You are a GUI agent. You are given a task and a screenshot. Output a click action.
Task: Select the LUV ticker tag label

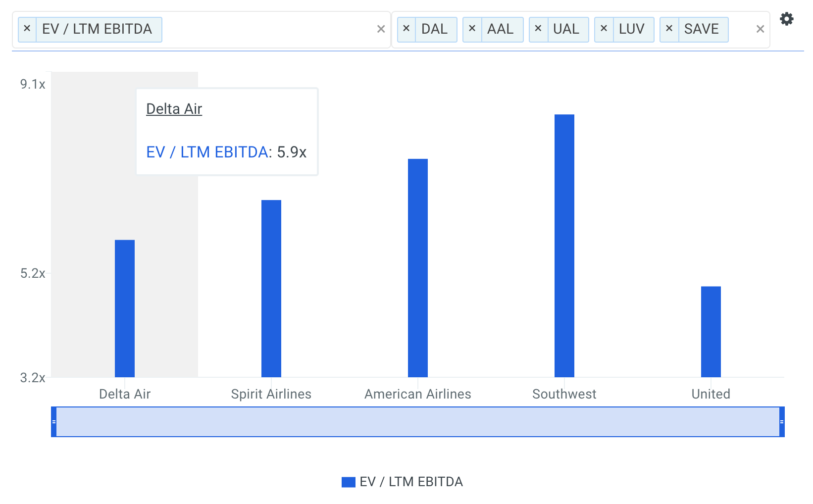[x=632, y=29]
